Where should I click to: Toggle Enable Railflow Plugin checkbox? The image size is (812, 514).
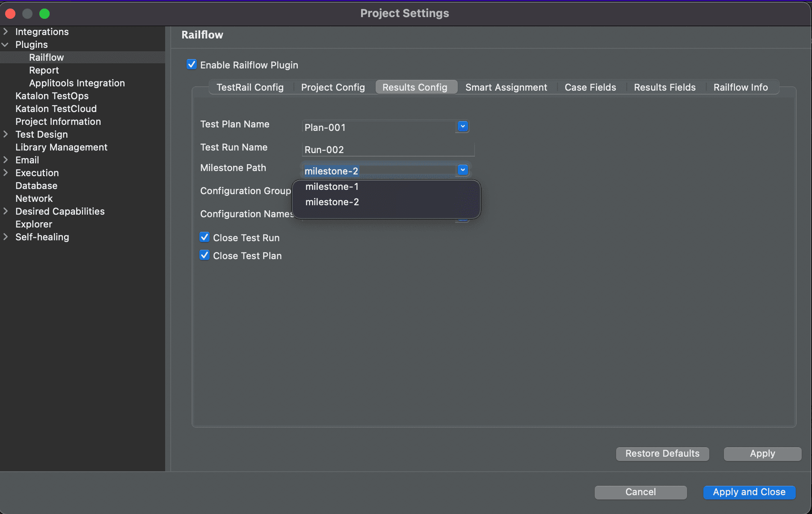point(192,65)
